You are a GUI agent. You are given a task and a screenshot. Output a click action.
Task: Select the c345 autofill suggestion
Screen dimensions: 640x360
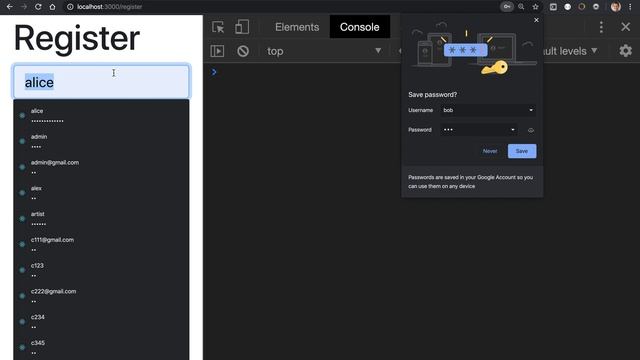tap(101, 347)
